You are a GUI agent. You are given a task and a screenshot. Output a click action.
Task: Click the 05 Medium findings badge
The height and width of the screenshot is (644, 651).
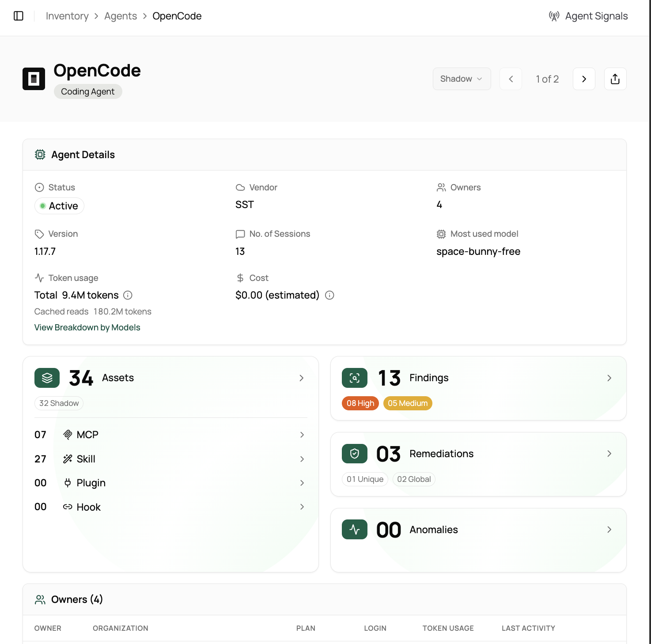tap(408, 403)
